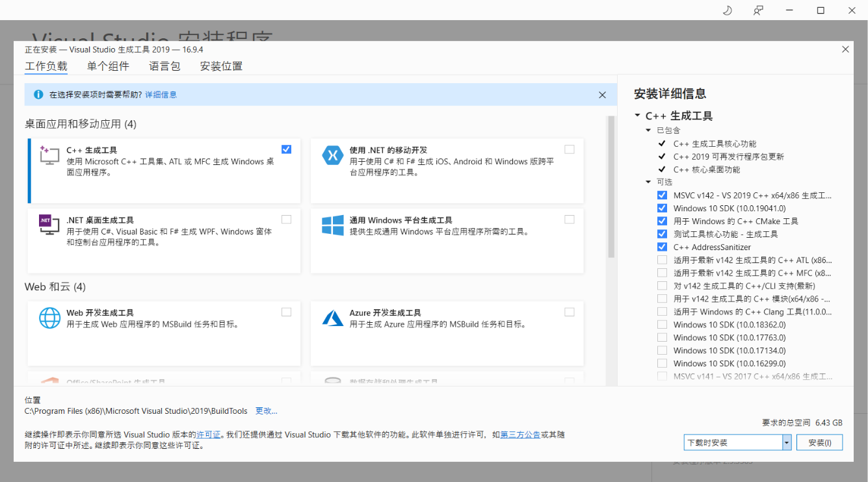Click C++ 2019 可再发行程序包更新 item
The height and width of the screenshot is (482, 868).
(x=729, y=157)
